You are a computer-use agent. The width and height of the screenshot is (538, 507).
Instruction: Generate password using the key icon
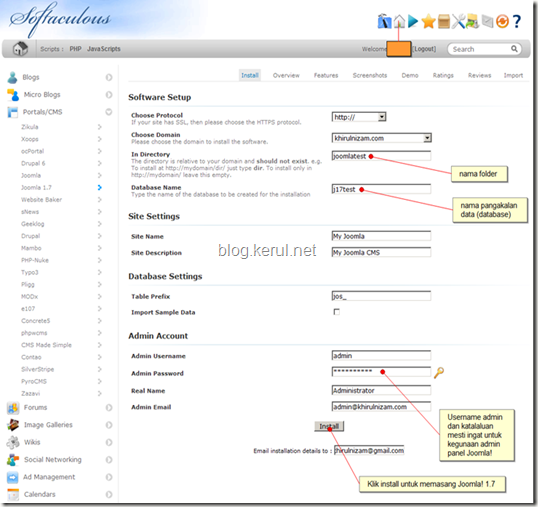point(439,372)
